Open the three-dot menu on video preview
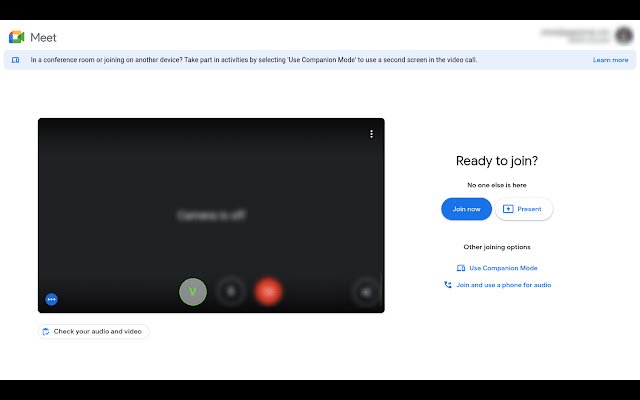Screen dimensions: 640x400 [x=371, y=134]
